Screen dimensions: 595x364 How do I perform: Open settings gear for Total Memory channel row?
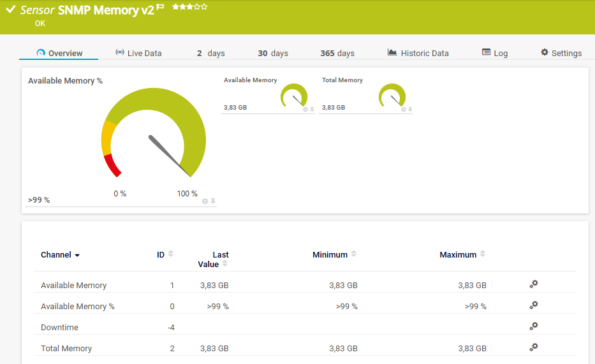coord(534,347)
